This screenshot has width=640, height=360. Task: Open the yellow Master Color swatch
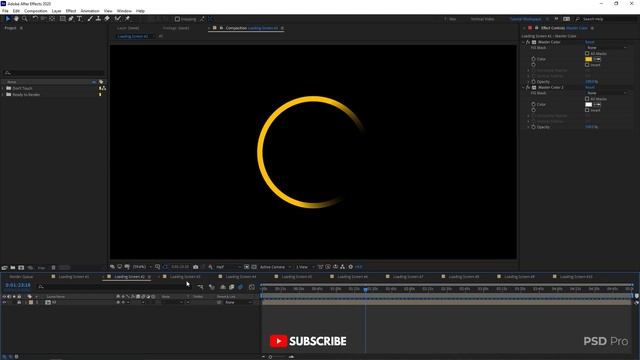click(x=589, y=59)
